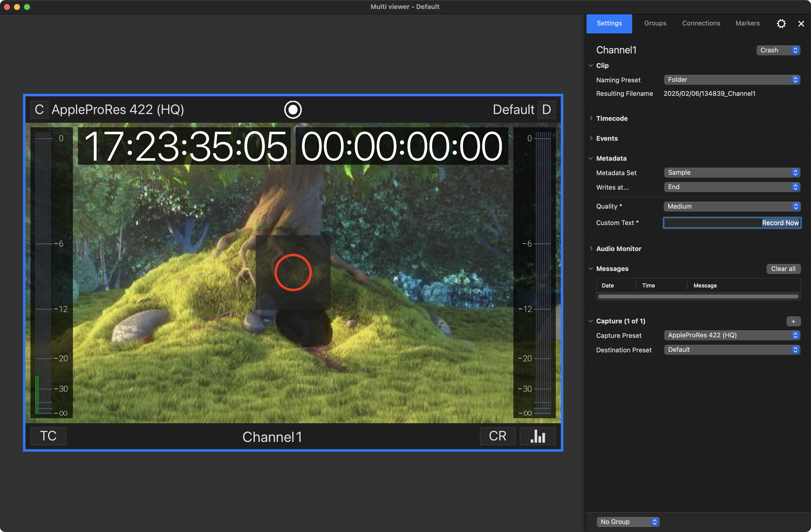Open the Connections tab

701,23
